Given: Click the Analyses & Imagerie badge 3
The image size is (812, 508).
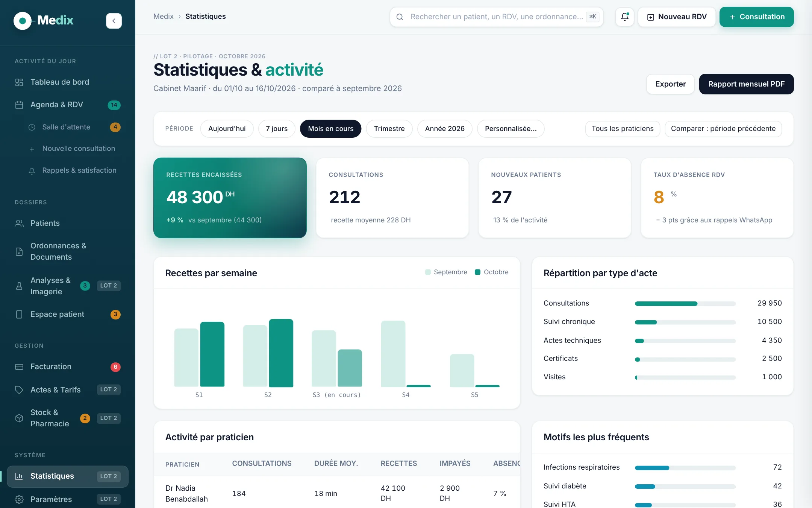Looking at the screenshot, I should (x=85, y=286).
